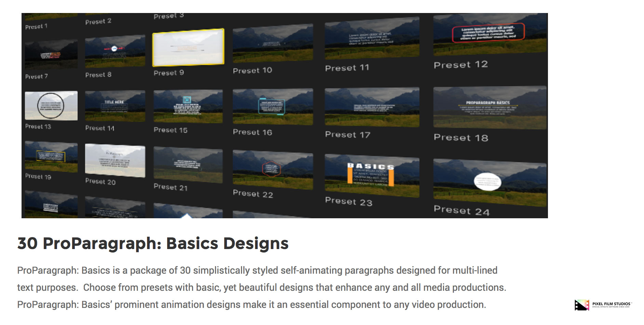This screenshot has height=325, width=644.
Task: Click the "Preset 21" label
Action: 171,187
